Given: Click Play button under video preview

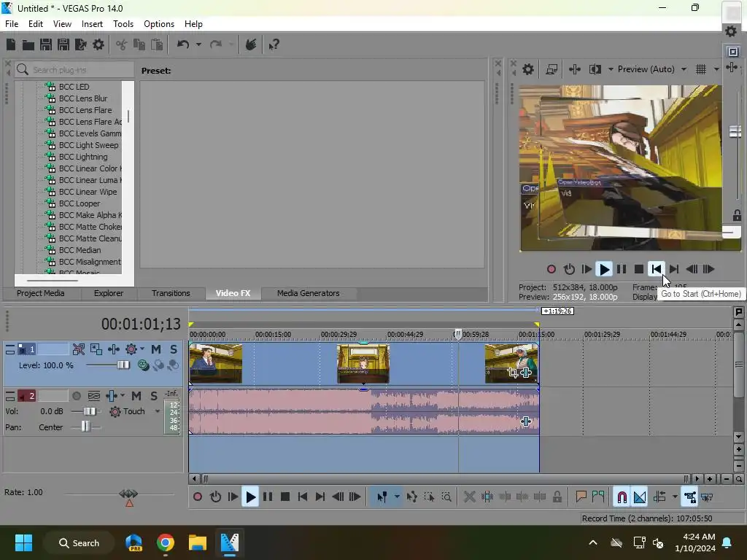Looking at the screenshot, I should point(604,270).
